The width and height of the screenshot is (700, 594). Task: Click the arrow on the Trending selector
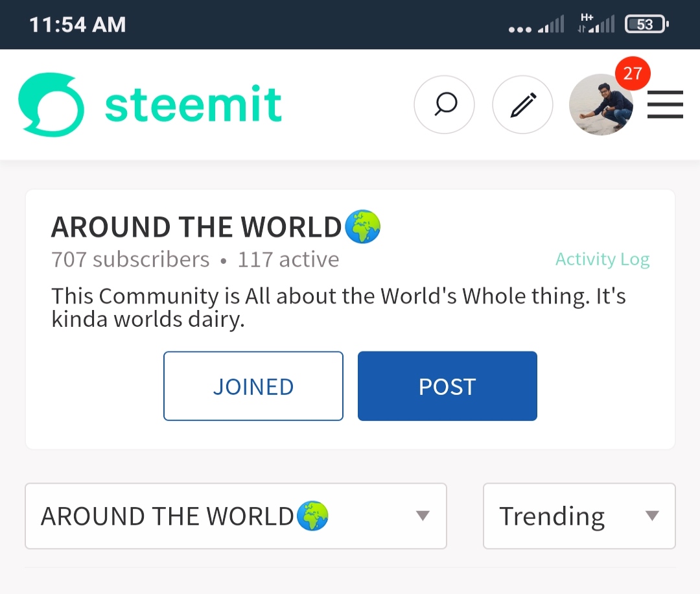[x=652, y=516]
